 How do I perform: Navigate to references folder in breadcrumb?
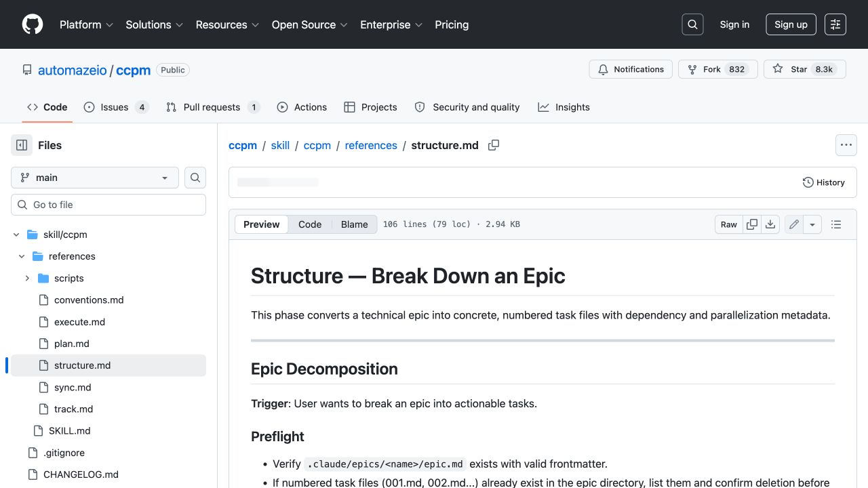click(371, 145)
